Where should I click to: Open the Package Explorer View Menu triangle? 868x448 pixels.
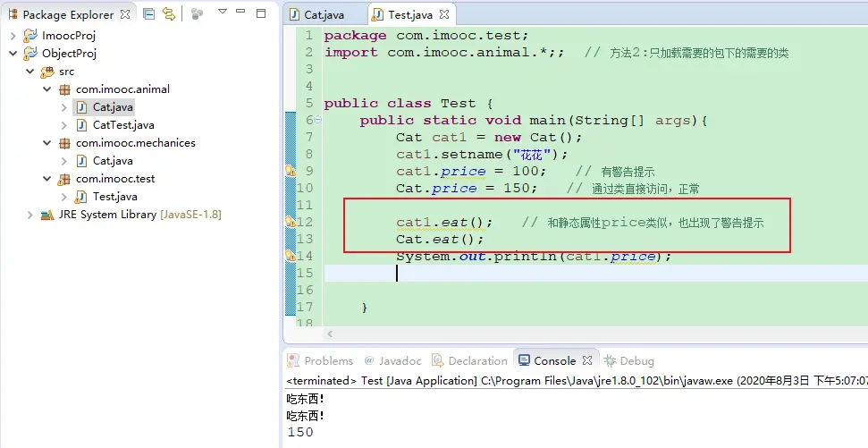pyautogui.click(x=223, y=13)
